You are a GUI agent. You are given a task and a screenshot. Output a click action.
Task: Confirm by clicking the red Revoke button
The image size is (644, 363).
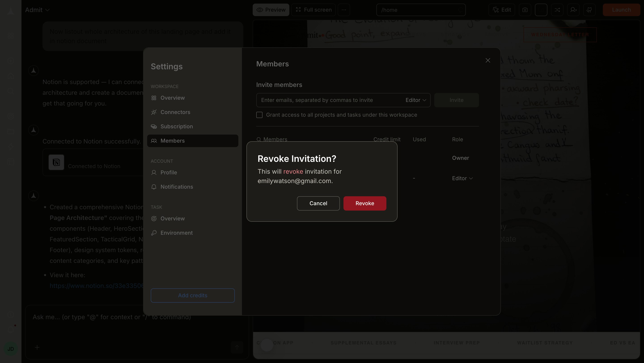[x=365, y=203]
